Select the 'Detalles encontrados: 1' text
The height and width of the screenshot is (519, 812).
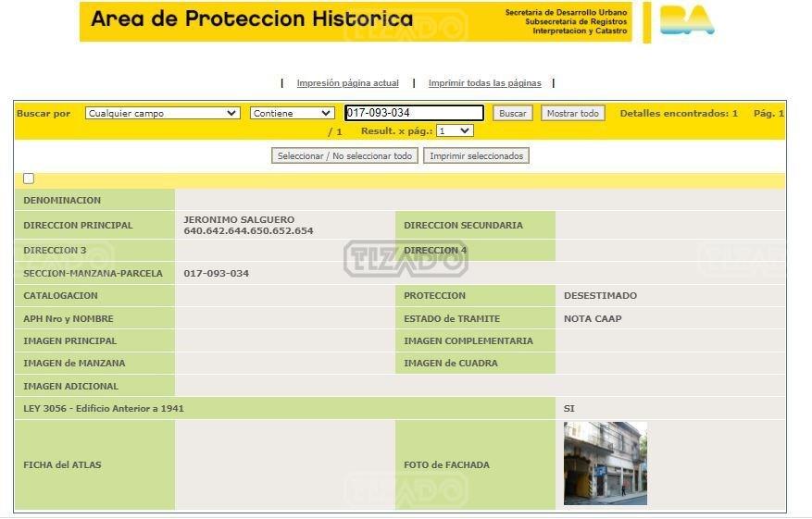click(x=679, y=114)
